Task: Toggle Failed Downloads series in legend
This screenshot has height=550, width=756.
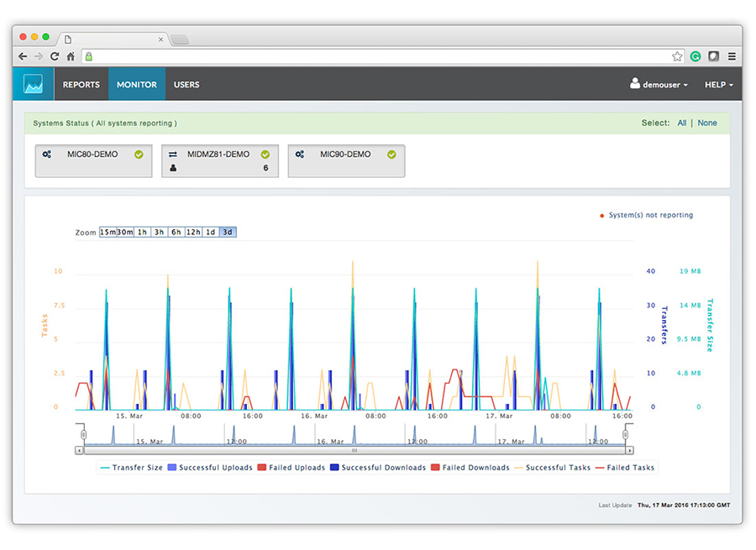Action: pyautogui.click(x=470, y=467)
